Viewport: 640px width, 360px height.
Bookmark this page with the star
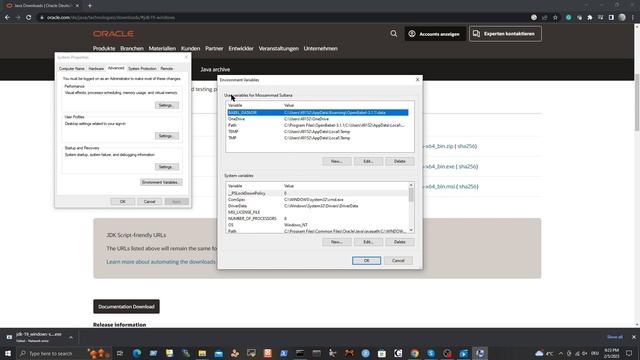coord(555,18)
